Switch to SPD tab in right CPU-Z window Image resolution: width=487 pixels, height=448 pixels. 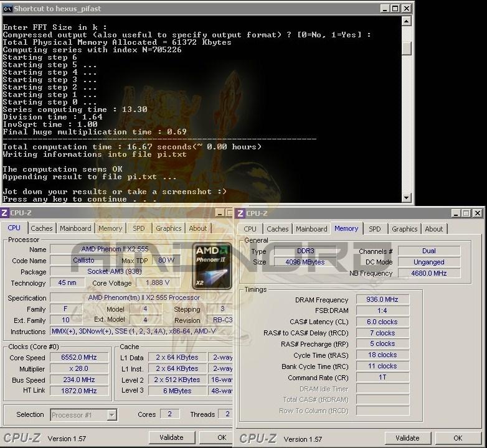(374, 229)
